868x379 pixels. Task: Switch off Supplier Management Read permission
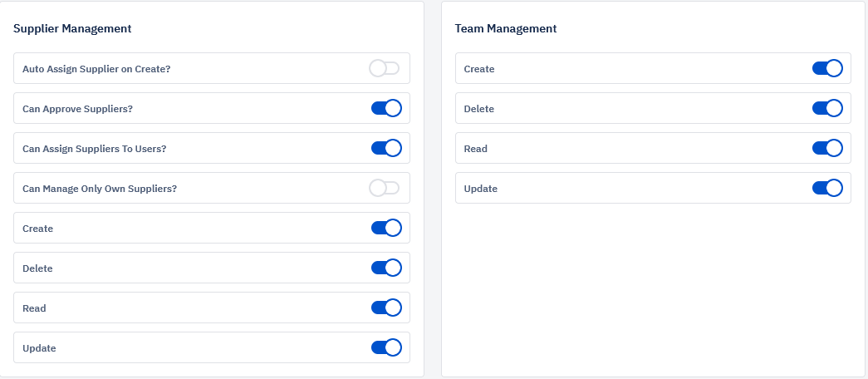386,308
